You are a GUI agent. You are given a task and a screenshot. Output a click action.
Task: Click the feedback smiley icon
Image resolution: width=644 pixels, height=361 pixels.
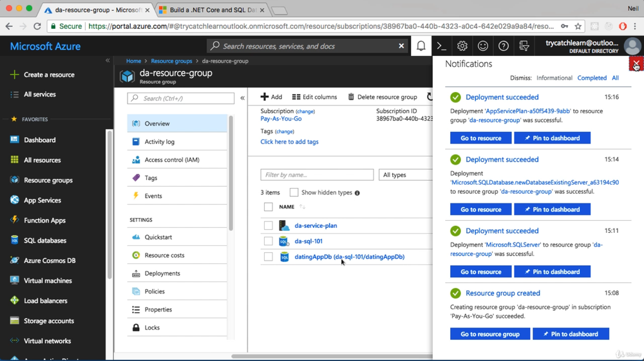click(x=483, y=46)
